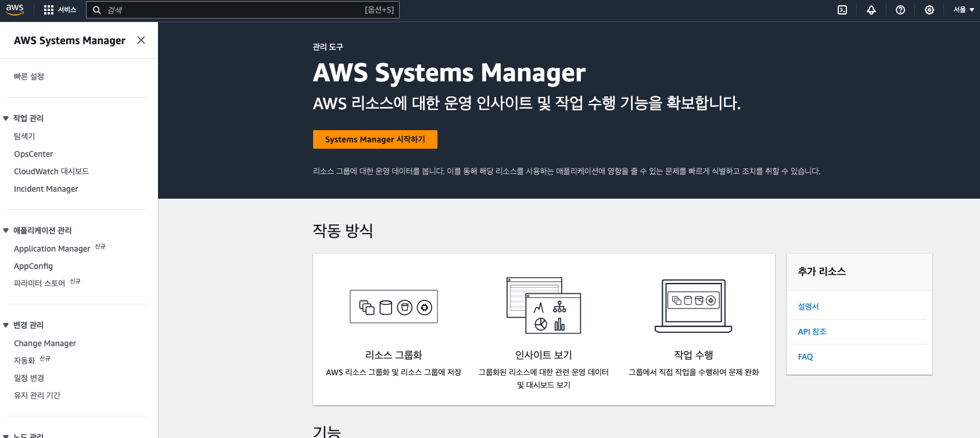Collapse the 변경 관리 section
This screenshot has width=980, height=438.
6,325
